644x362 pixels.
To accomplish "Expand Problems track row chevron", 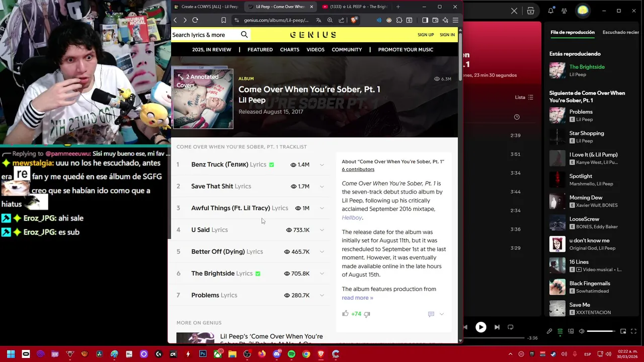I will pyautogui.click(x=322, y=295).
